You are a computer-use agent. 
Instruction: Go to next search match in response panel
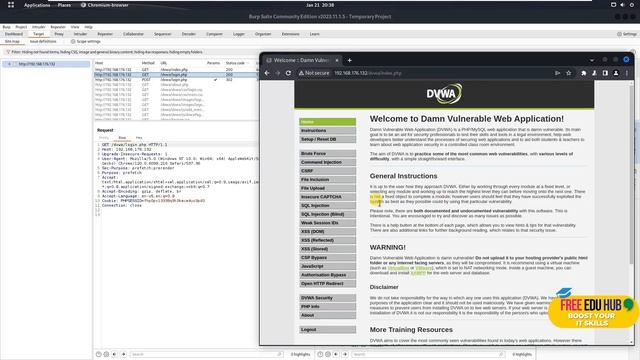click(345, 354)
